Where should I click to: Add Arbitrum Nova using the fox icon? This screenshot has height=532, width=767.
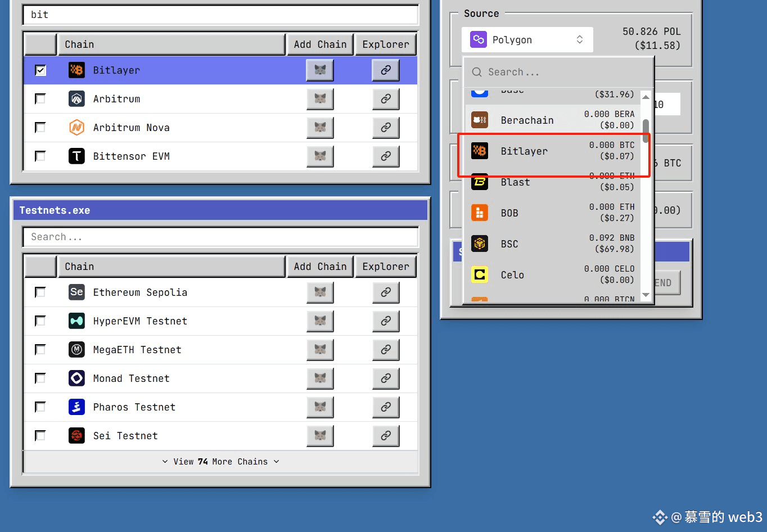tap(320, 128)
